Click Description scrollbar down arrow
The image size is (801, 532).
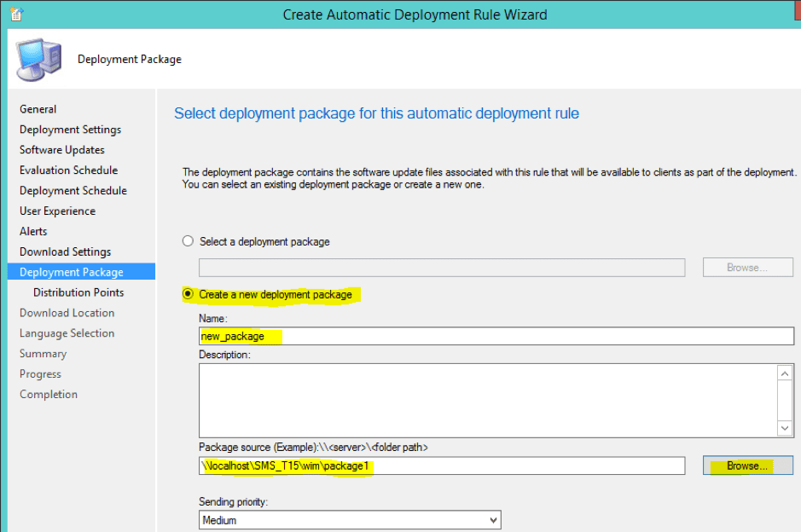coord(785,428)
